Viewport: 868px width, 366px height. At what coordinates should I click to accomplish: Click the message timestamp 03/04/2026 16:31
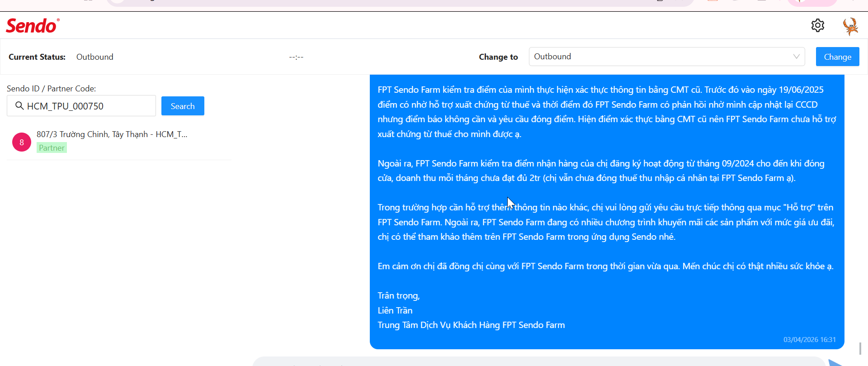pyautogui.click(x=810, y=339)
